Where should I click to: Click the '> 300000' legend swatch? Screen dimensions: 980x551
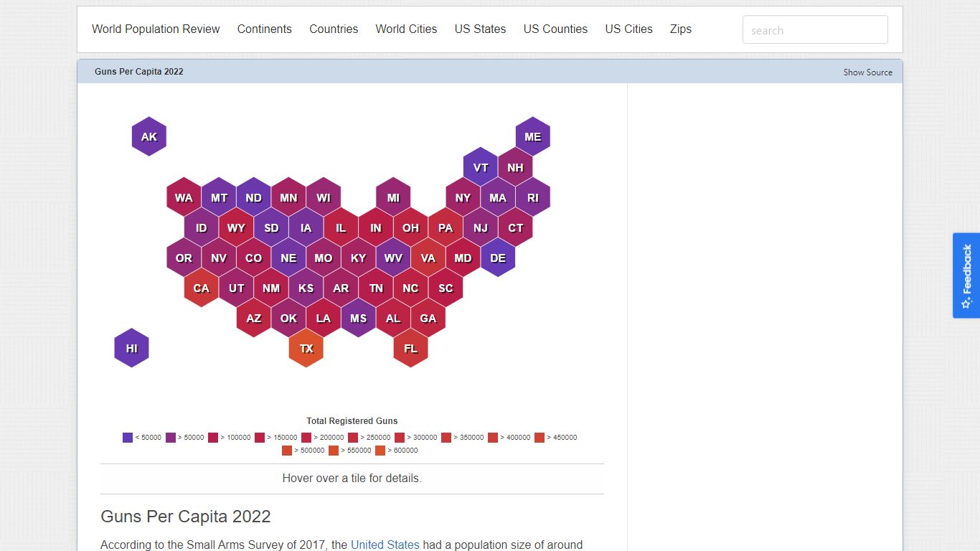[400, 438]
